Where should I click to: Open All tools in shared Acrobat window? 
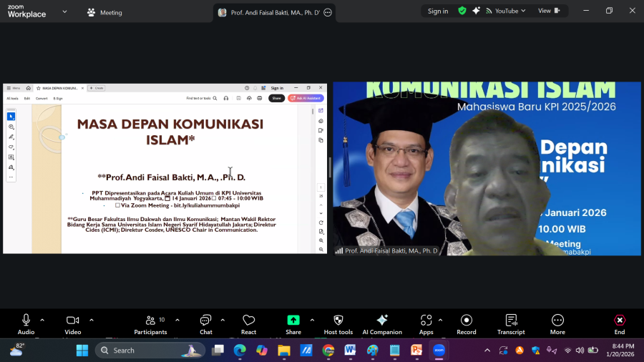click(12, 99)
